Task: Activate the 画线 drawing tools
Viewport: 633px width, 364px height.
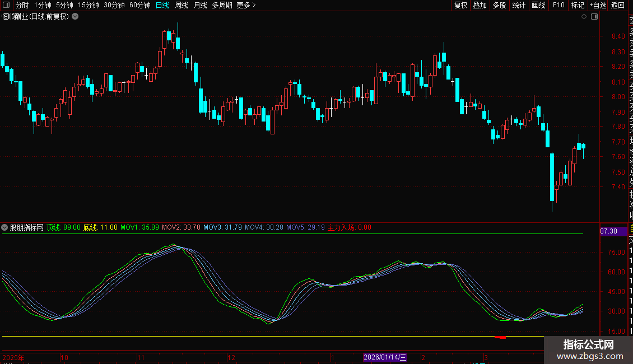Action: [x=538, y=5]
